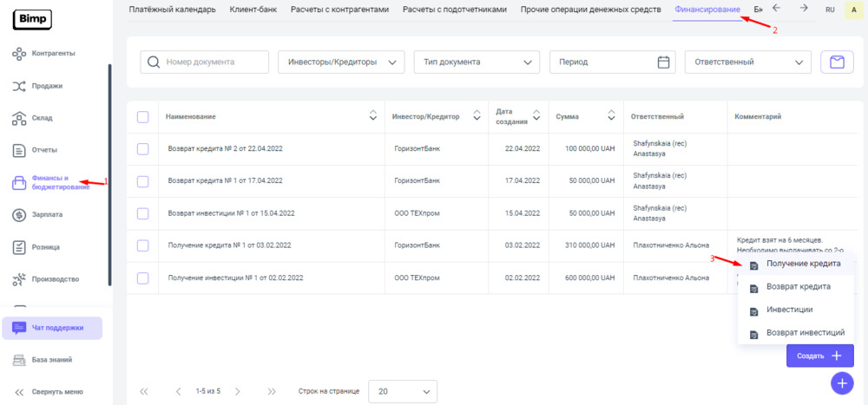This screenshot has width=868, height=405.
Task: Open База знаний from sidebar
Action: [51, 360]
